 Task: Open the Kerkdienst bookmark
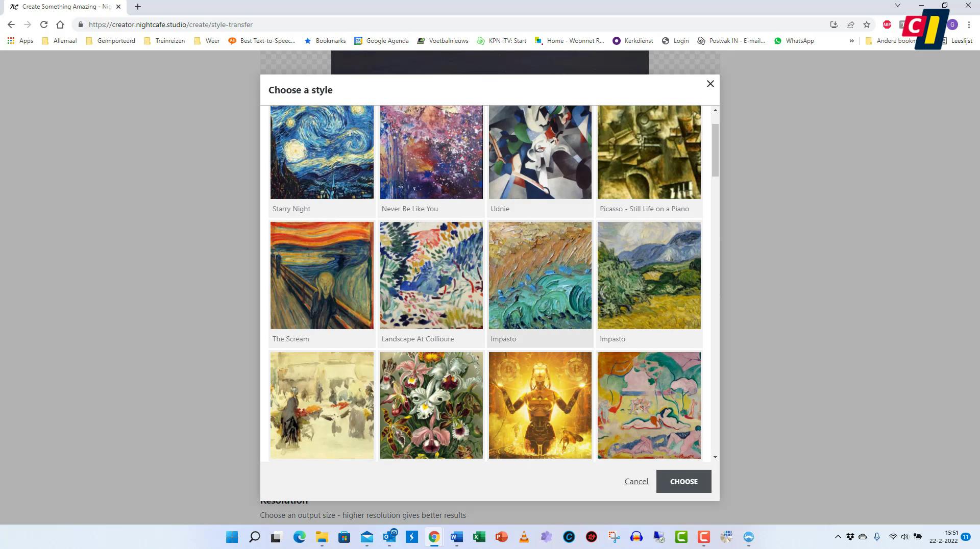tap(633, 41)
